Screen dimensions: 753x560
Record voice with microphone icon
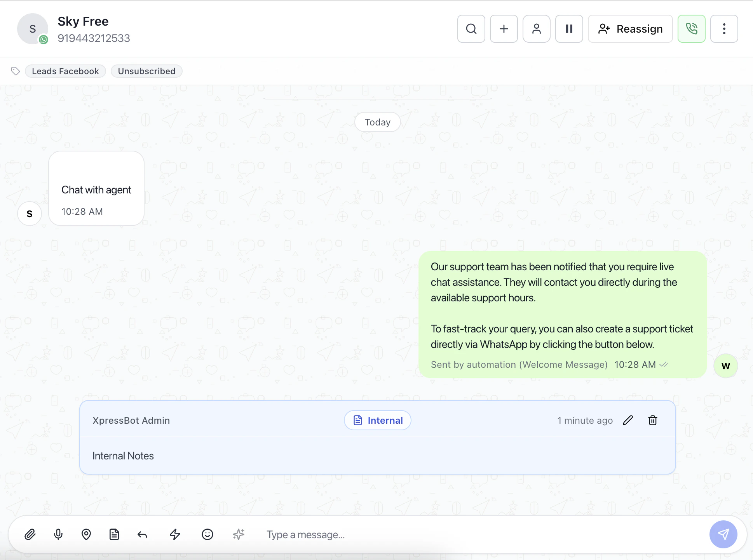58,534
